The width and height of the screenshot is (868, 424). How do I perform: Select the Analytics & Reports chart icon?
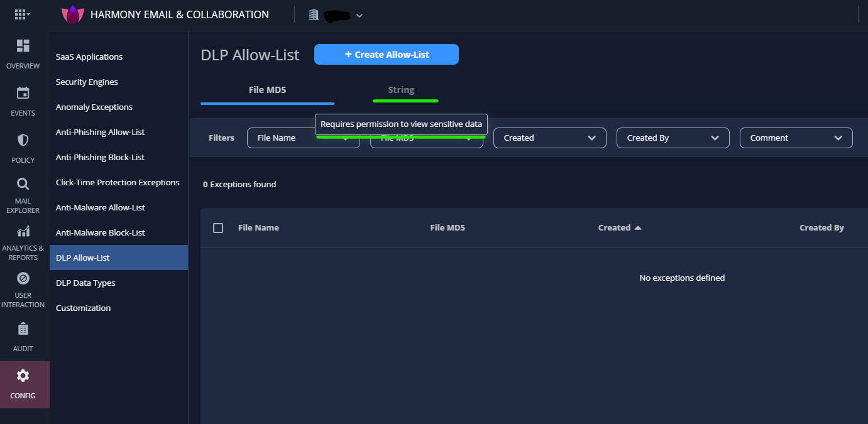(x=23, y=231)
